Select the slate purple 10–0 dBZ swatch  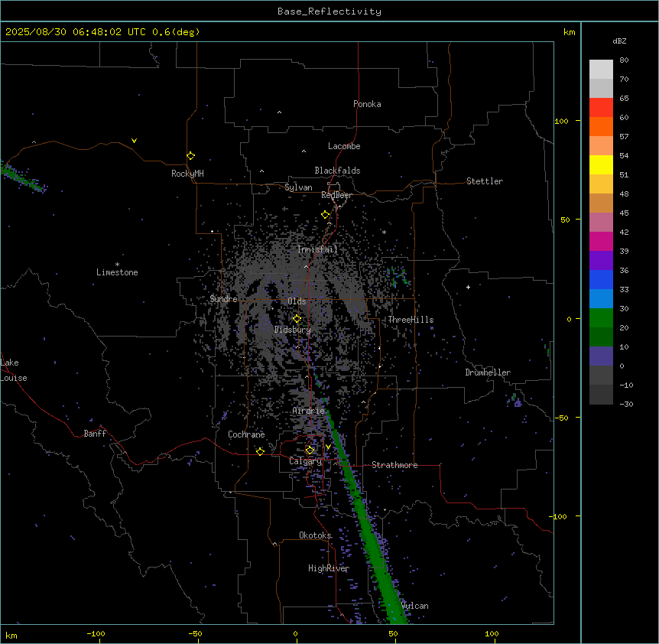(601, 356)
